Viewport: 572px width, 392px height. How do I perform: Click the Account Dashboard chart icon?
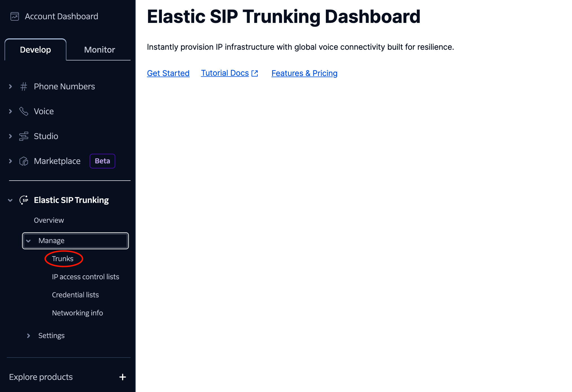[x=15, y=16]
